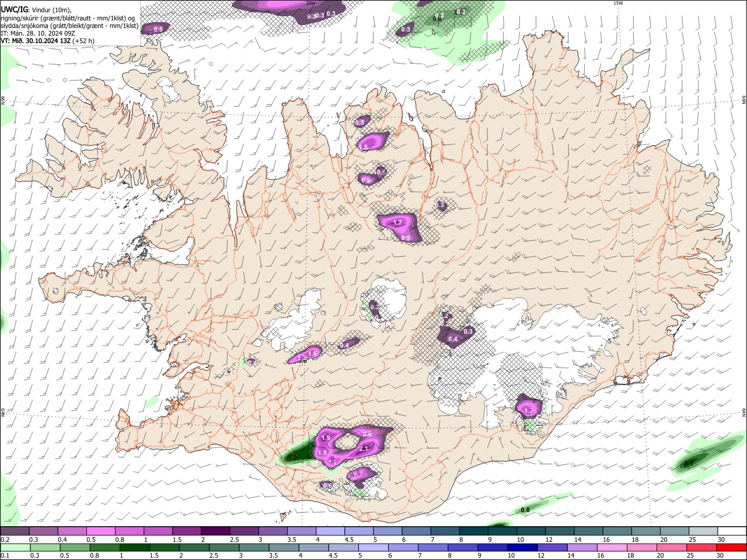Click the '12' label in the rain legend

[x=541, y=555]
